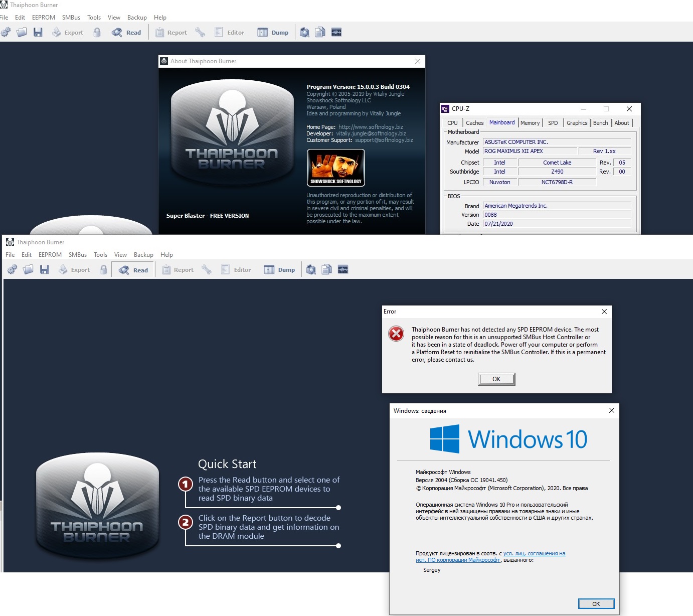Open the Backup menu in the Quick Start Thaiphoon window

[x=143, y=255]
